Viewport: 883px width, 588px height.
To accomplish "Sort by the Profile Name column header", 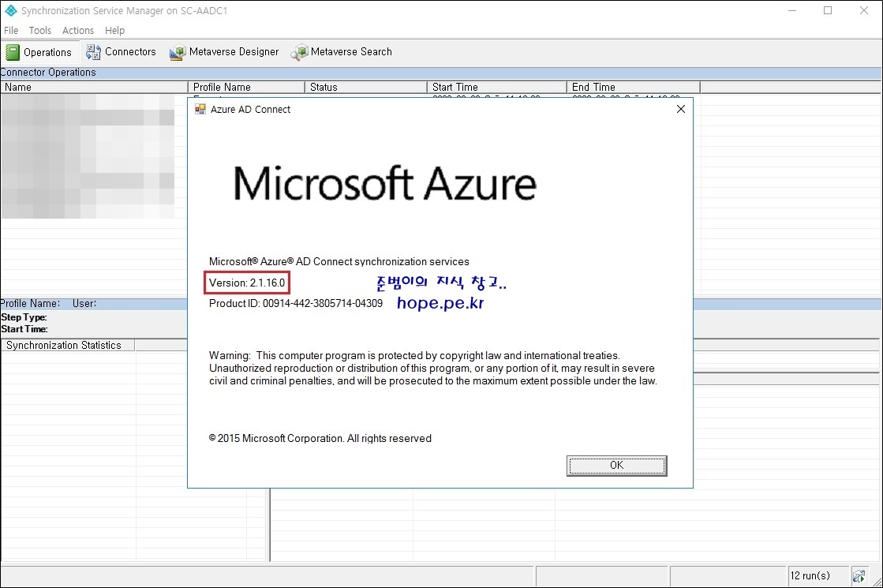I will (246, 88).
